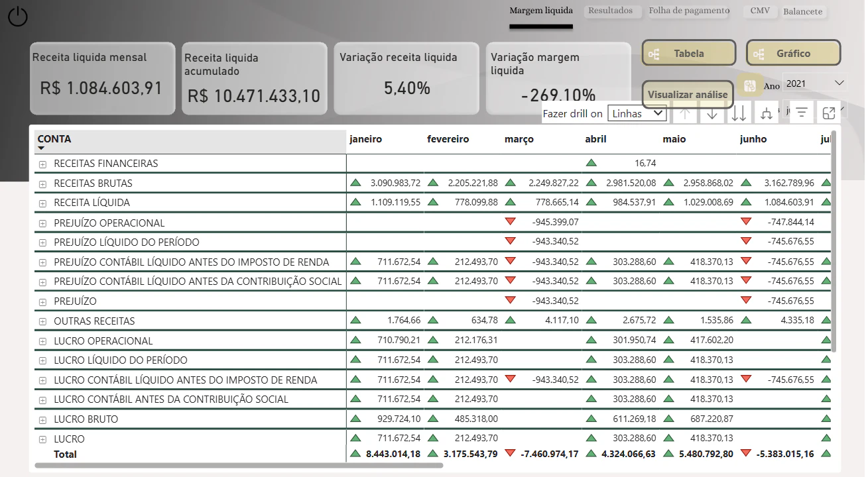Screen dimensions: 868x477
Task: Click the março value -945.399,07
Action: (x=555, y=222)
